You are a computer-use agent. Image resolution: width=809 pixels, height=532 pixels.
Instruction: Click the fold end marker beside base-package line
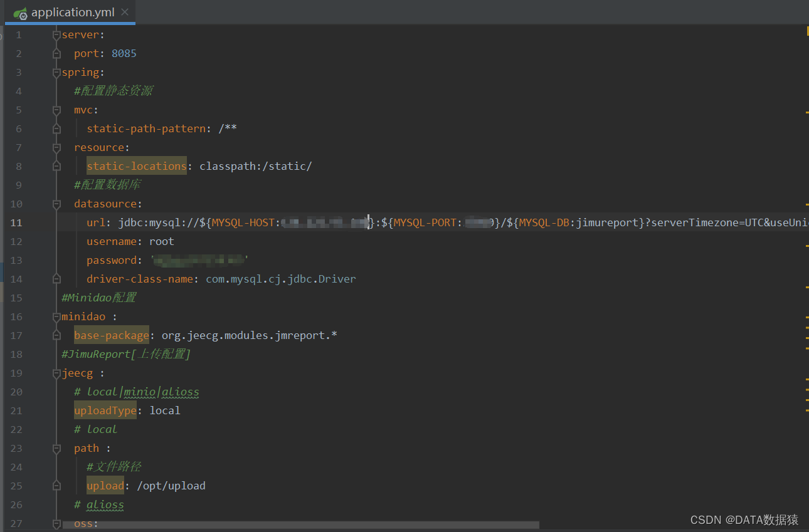coord(56,336)
